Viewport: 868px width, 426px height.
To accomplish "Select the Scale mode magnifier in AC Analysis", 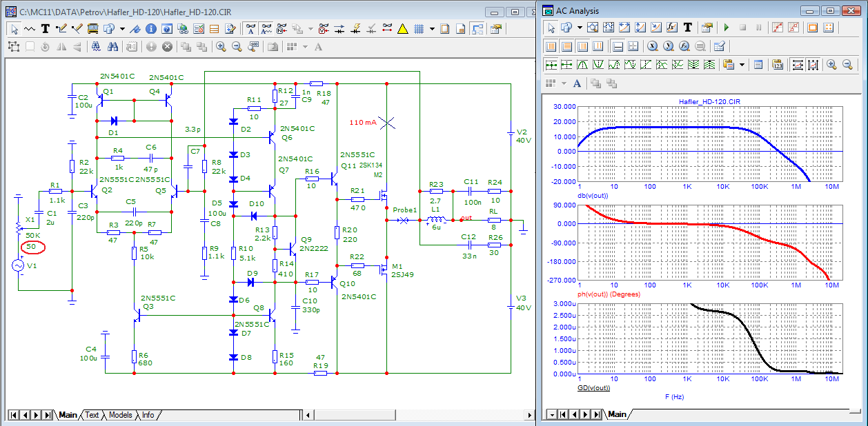I will [593, 28].
